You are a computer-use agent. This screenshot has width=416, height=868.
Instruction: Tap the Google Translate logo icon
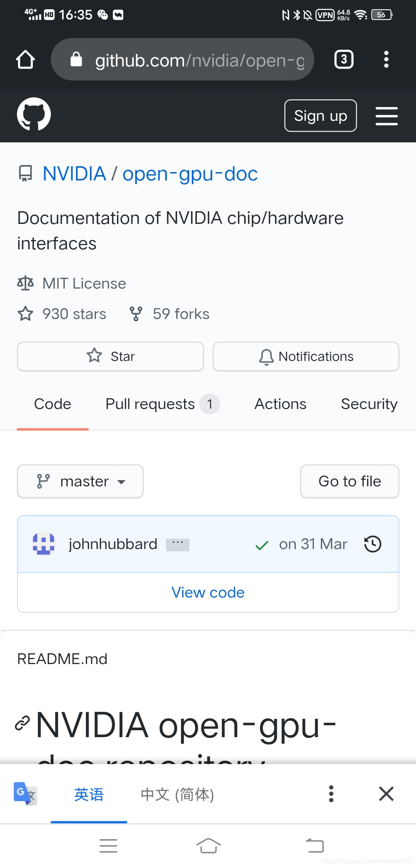(25, 794)
